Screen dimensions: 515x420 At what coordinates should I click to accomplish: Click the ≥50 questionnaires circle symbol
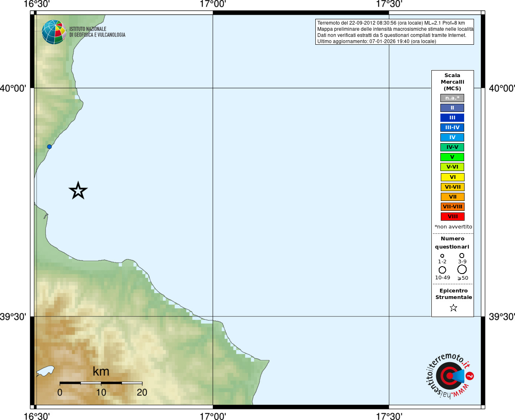[462, 269]
